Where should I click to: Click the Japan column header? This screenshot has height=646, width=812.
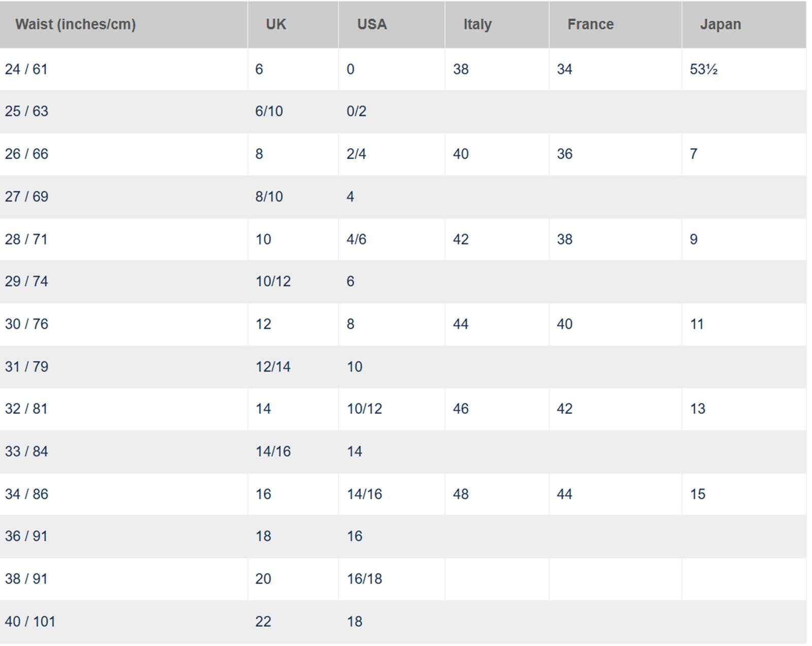click(720, 24)
